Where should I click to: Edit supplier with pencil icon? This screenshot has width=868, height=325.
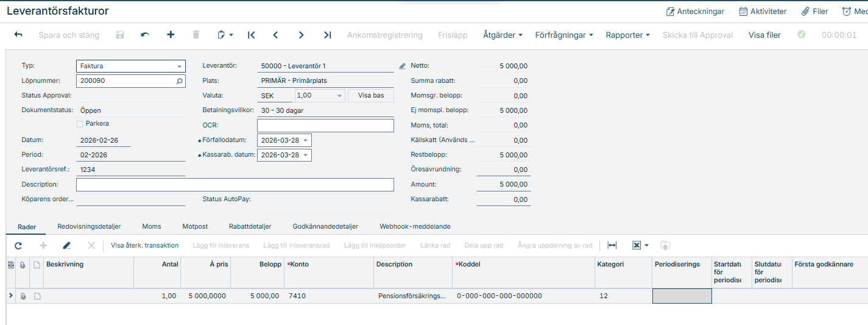tap(402, 66)
